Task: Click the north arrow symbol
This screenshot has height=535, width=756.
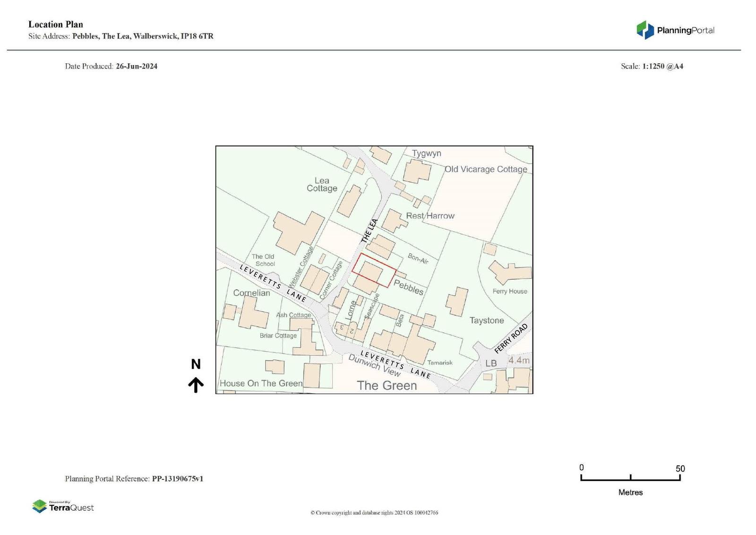Action: pyautogui.click(x=196, y=385)
